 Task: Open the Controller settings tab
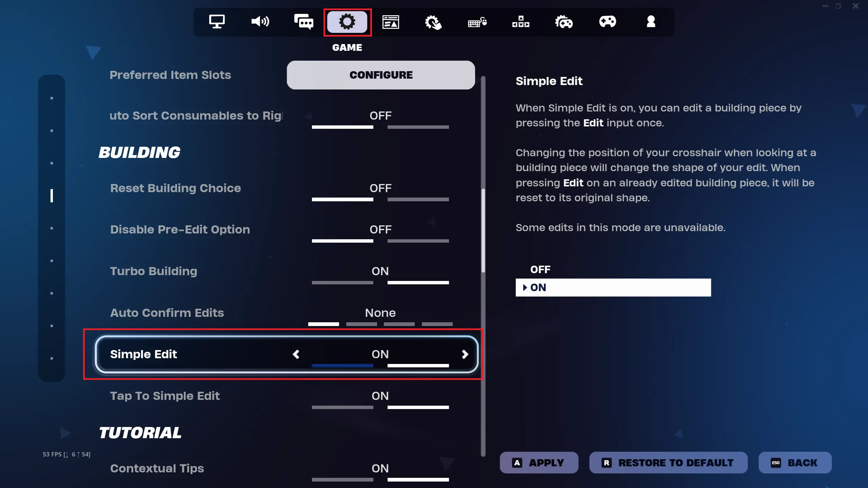click(607, 21)
